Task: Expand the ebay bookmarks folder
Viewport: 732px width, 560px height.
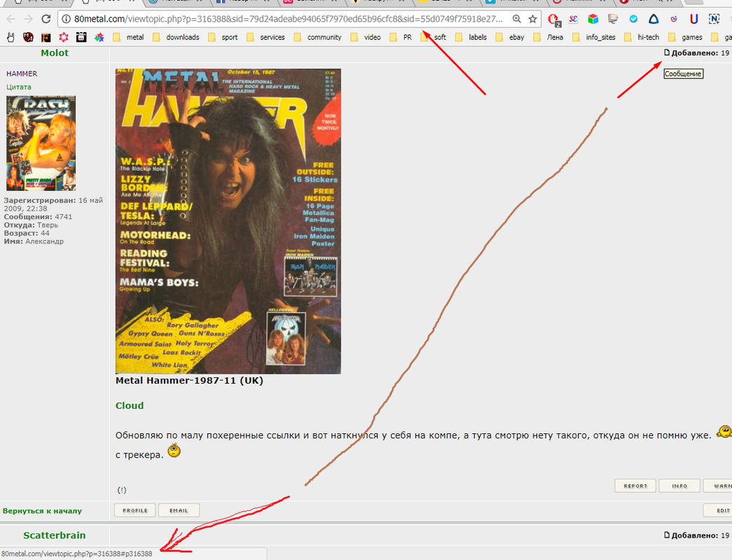Action: [510, 37]
